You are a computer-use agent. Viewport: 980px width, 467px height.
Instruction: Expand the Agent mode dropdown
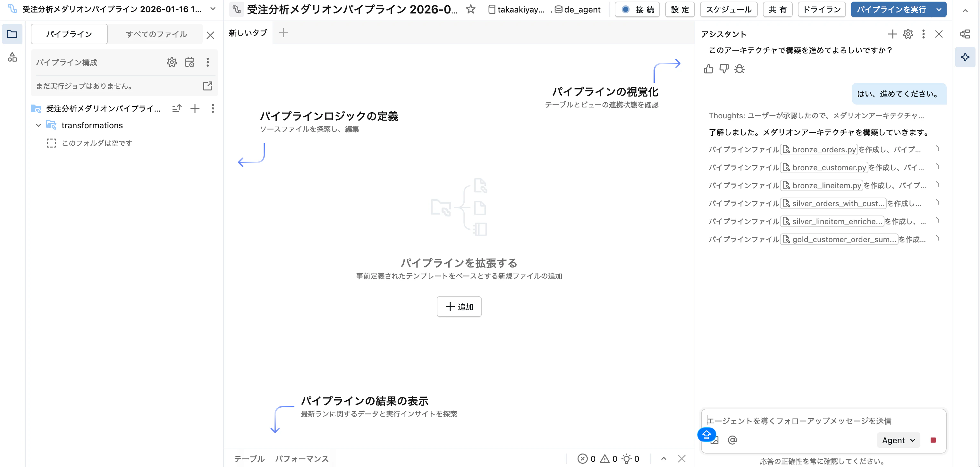[x=898, y=440]
